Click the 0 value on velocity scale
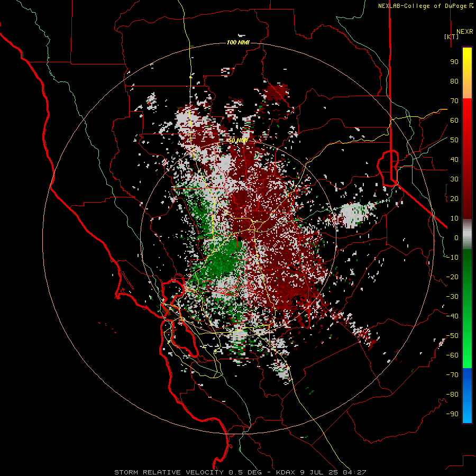The width and height of the screenshot is (476, 476). pos(456,238)
